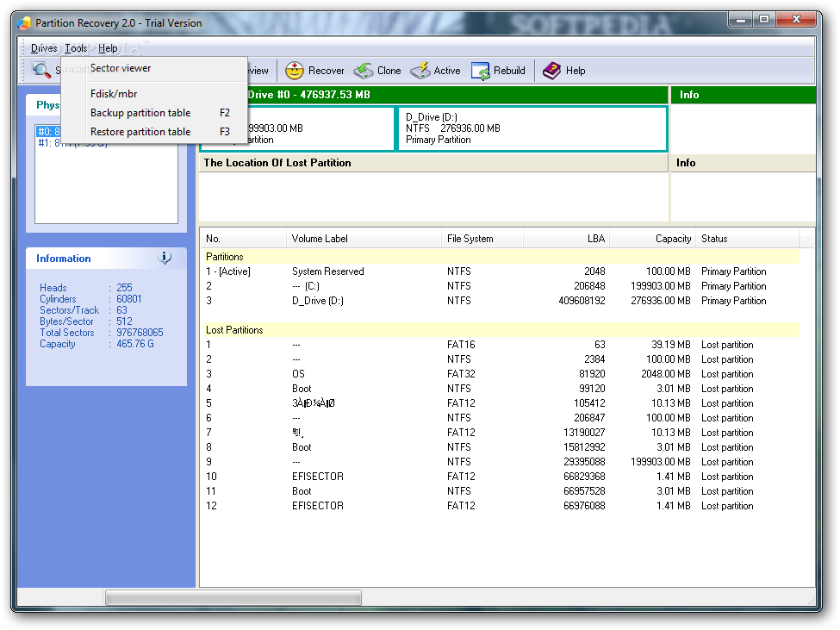Click the Active toolbar label
Viewport: 840px width, 630px height.
tap(447, 71)
